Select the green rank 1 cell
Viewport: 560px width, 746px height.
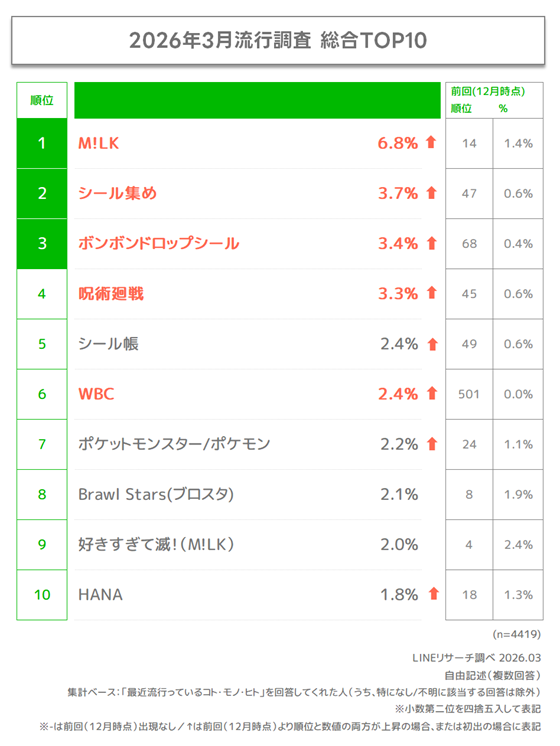coord(42,143)
